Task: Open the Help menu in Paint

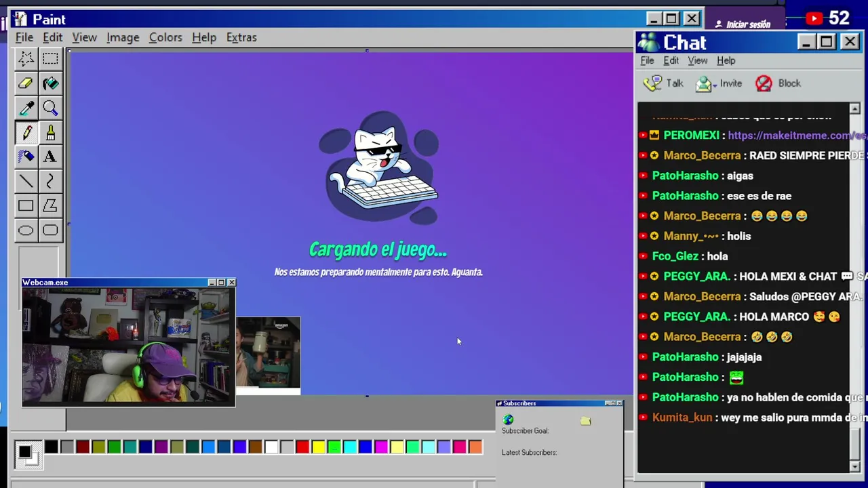Action: (204, 37)
